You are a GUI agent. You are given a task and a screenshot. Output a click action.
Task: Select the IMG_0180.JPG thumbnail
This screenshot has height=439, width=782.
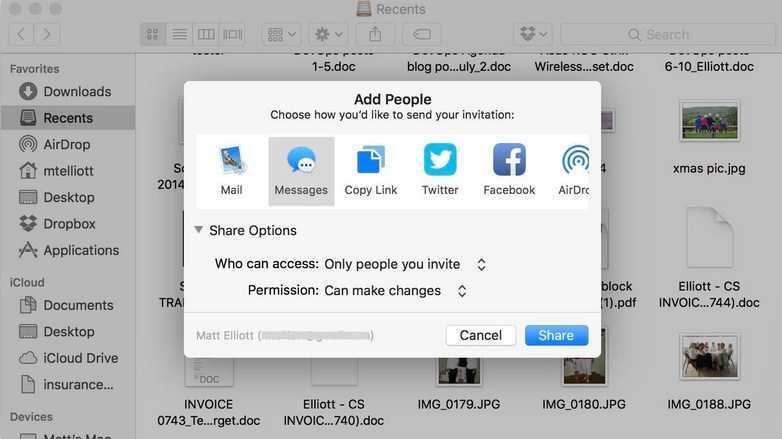click(584, 370)
